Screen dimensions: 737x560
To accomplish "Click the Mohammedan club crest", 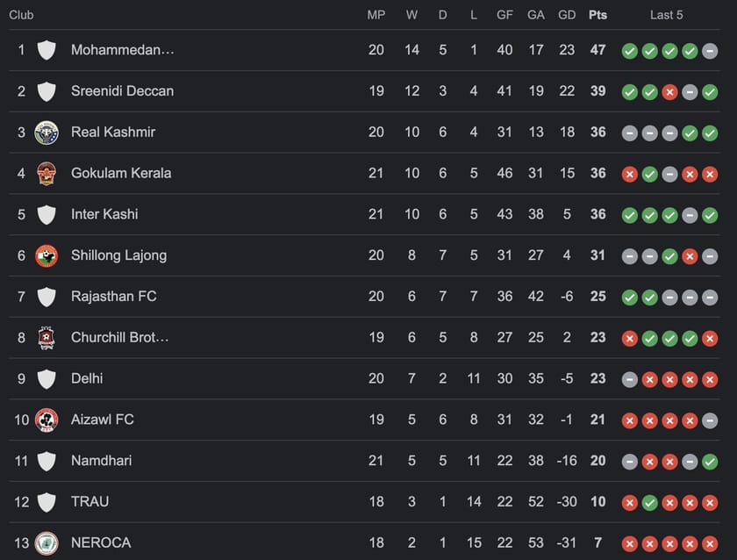I will [47, 50].
